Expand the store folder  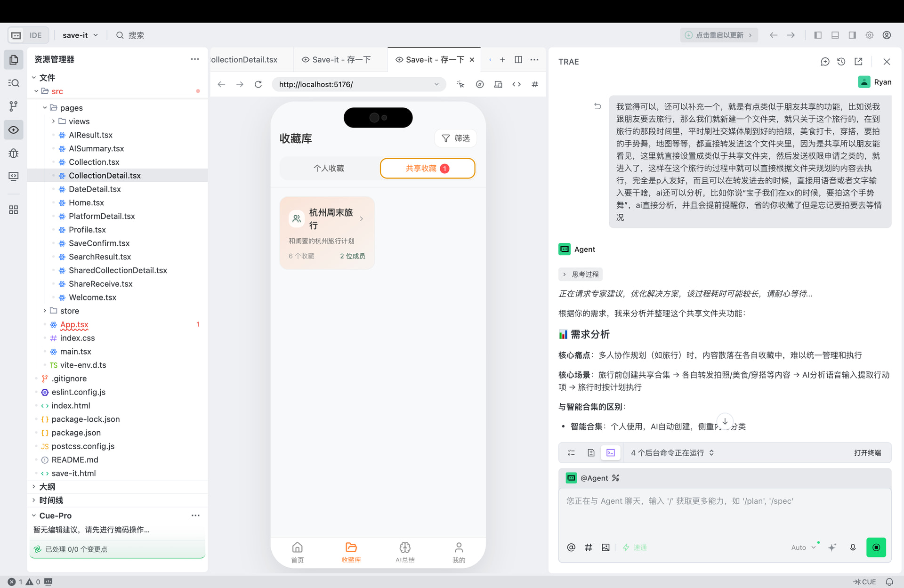point(45,311)
